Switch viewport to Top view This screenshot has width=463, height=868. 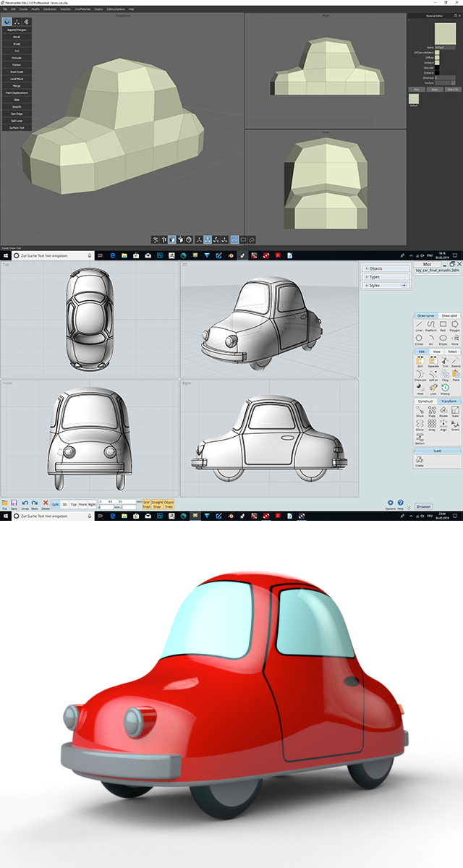(x=73, y=504)
